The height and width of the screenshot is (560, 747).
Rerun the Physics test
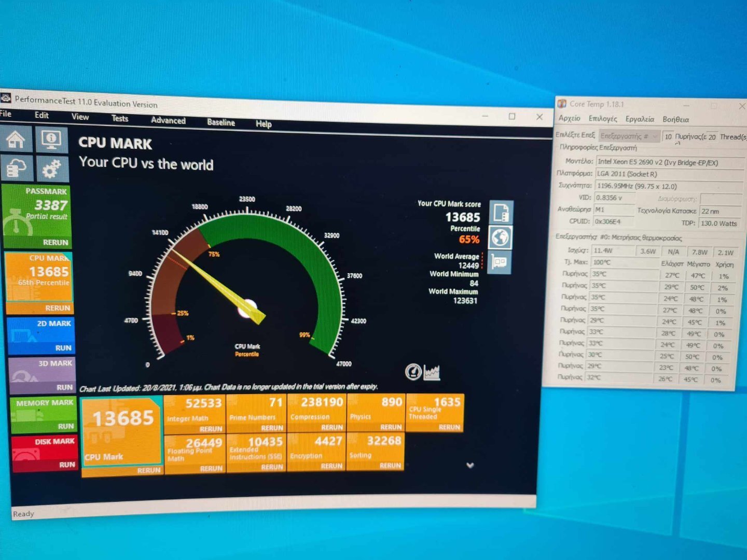pyautogui.click(x=391, y=427)
